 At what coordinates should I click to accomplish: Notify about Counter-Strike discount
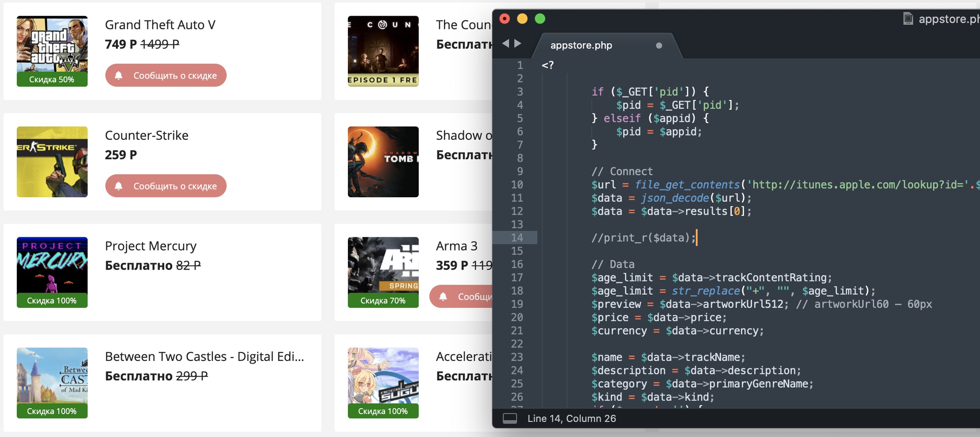[166, 186]
